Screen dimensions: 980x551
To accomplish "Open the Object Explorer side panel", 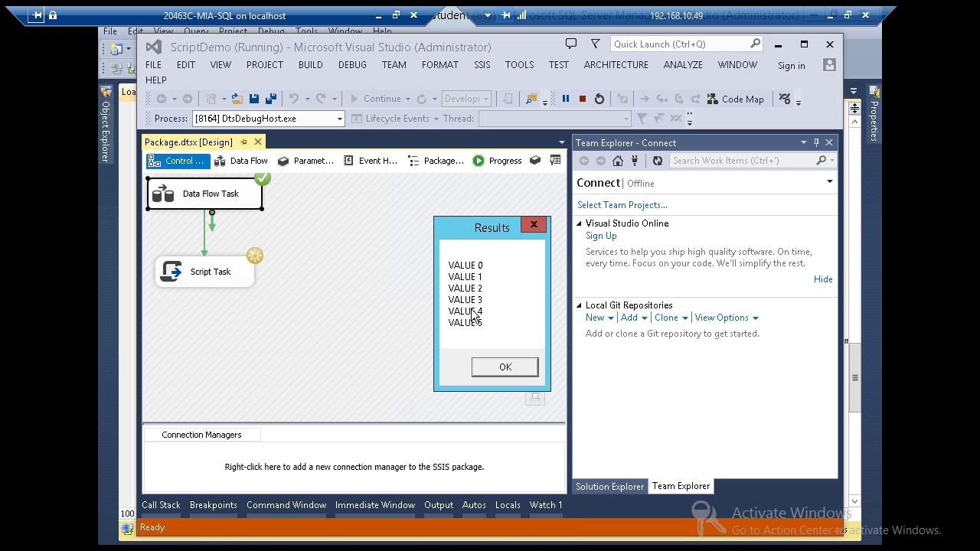I will coord(106,123).
